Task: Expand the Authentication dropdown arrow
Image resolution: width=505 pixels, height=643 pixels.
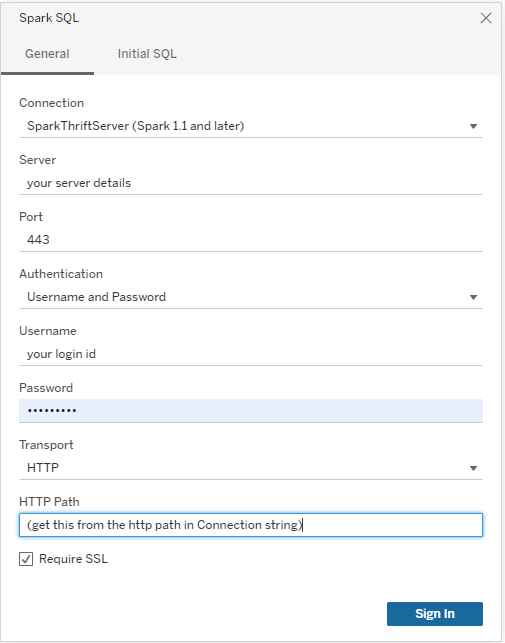Action: coord(473,297)
